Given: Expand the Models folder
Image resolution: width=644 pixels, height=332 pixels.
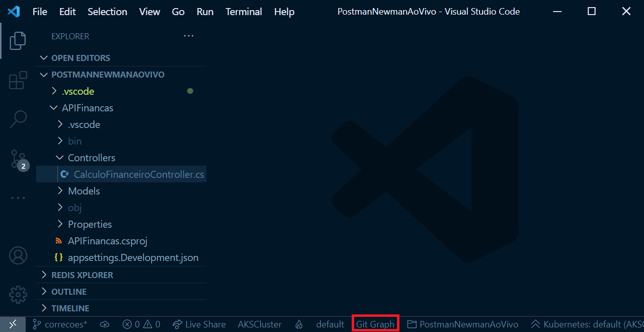Looking at the screenshot, I should (x=84, y=190).
